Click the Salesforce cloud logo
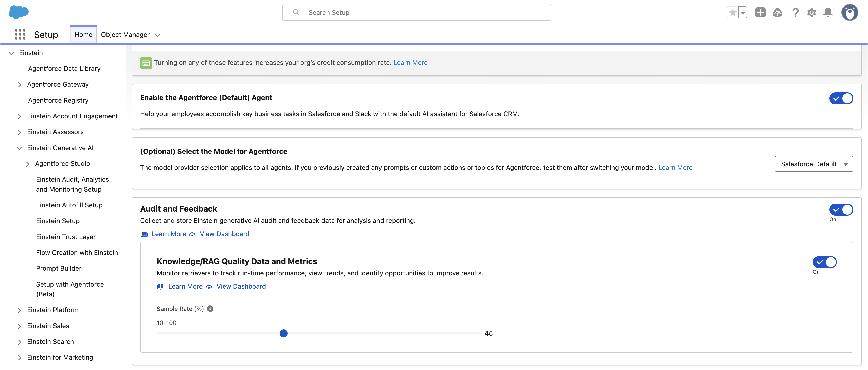The image size is (868, 370). tap(19, 13)
